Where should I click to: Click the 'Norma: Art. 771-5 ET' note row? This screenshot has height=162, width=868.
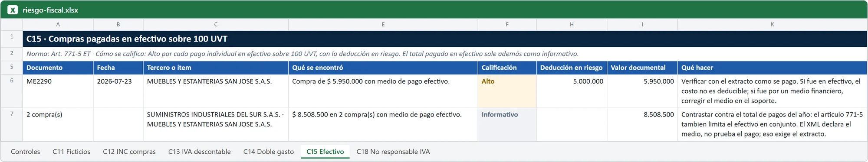tap(445, 54)
